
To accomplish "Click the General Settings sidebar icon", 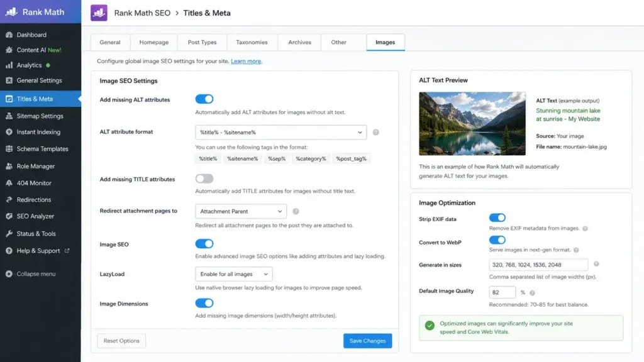I will pyautogui.click(x=9, y=80).
